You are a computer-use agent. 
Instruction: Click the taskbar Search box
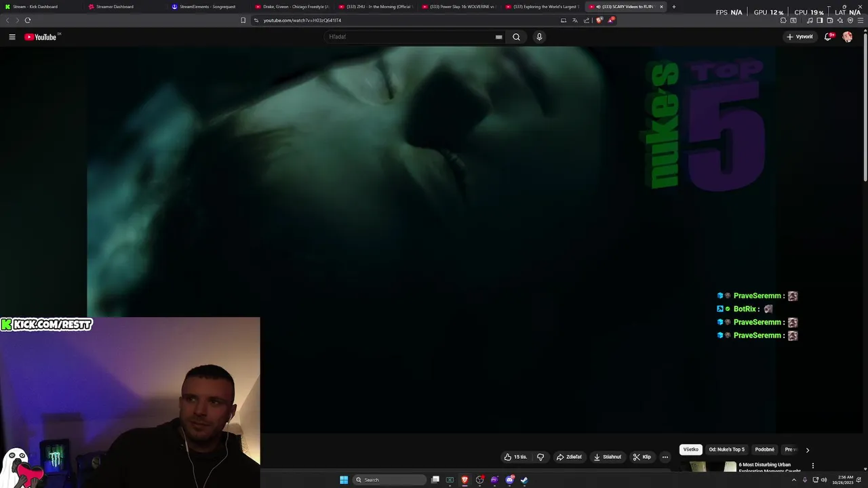click(390, 480)
